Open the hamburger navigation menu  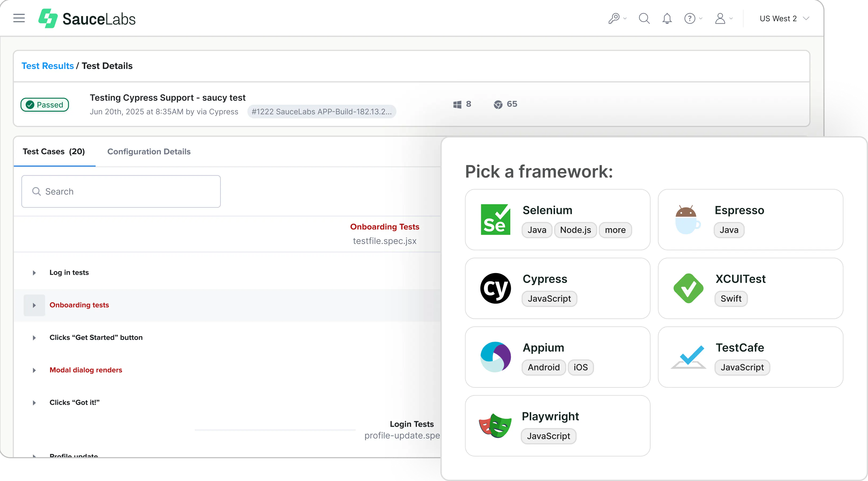19,18
